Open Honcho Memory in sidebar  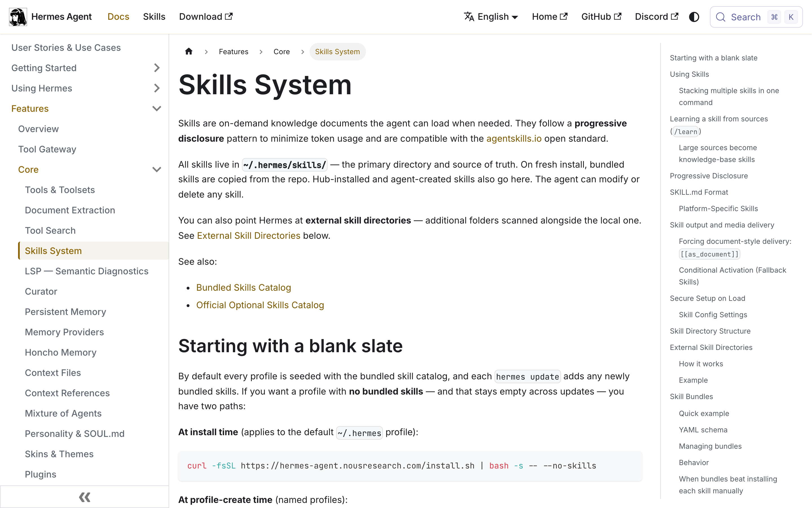coord(61,352)
